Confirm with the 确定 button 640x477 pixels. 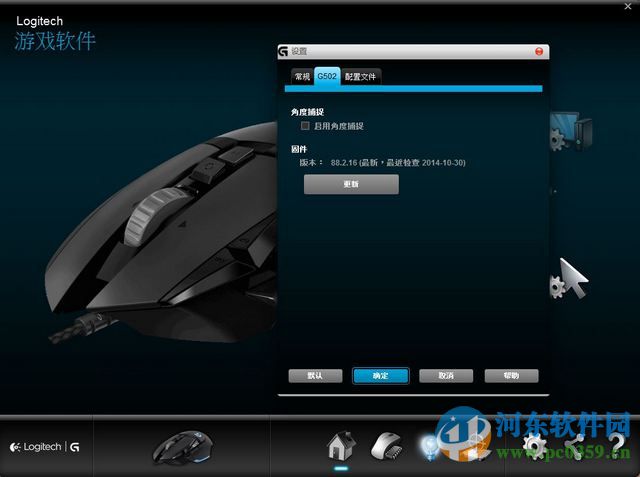coord(380,376)
